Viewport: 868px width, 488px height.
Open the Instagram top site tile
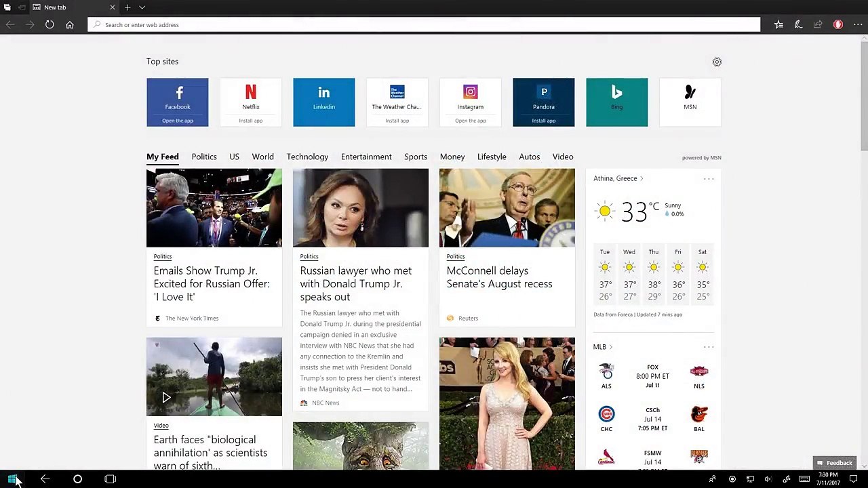point(471,102)
